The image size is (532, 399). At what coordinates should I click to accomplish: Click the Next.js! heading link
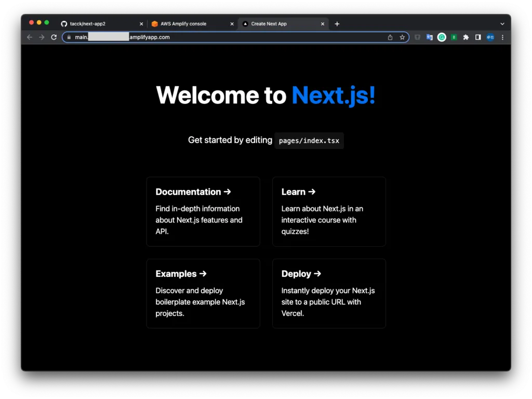click(333, 96)
